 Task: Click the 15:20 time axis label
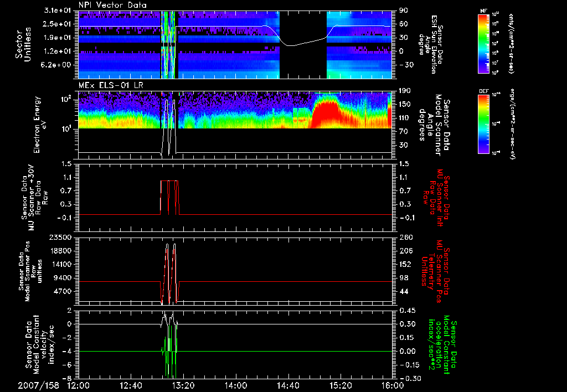341,385
